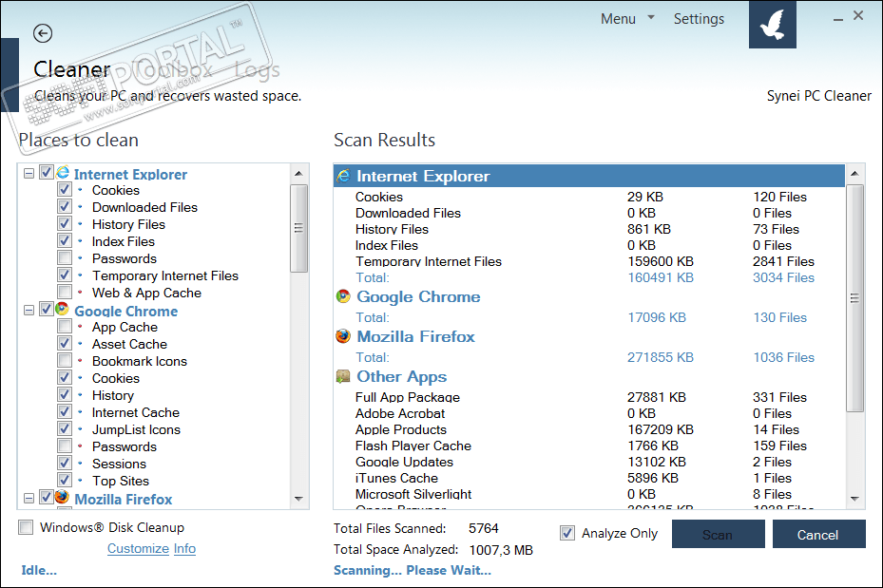Click the Scan button
The width and height of the screenshot is (883, 588).
718,534
